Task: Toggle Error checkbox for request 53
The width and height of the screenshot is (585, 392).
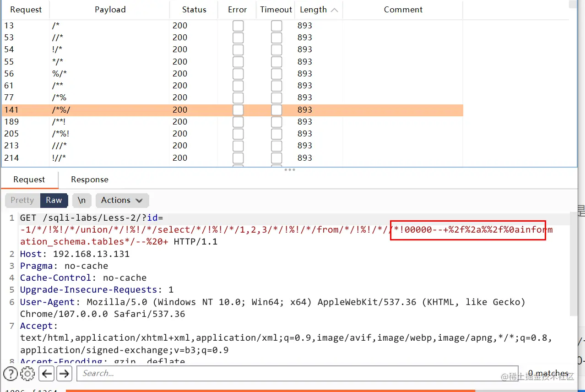Action: (x=238, y=38)
